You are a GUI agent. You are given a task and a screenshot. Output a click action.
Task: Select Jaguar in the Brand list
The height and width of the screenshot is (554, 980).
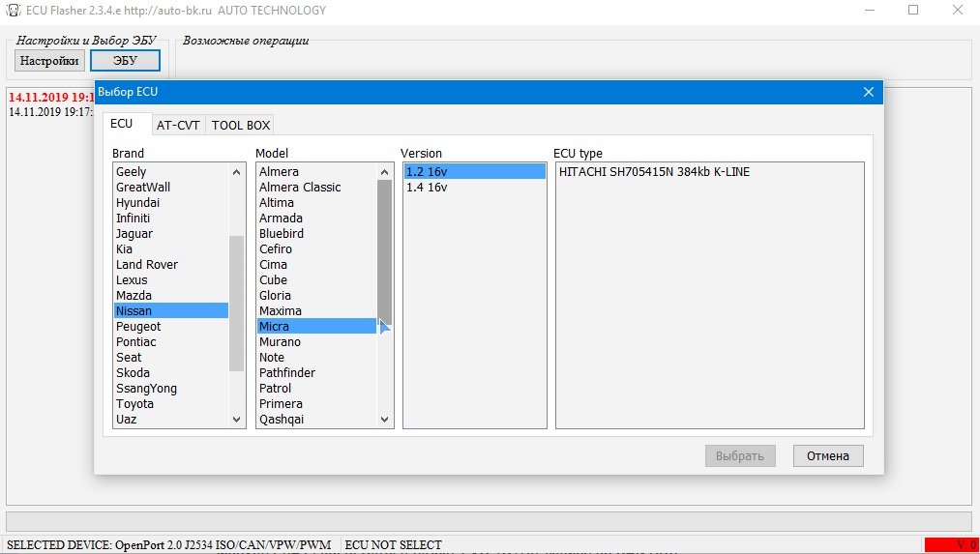(x=170, y=234)
